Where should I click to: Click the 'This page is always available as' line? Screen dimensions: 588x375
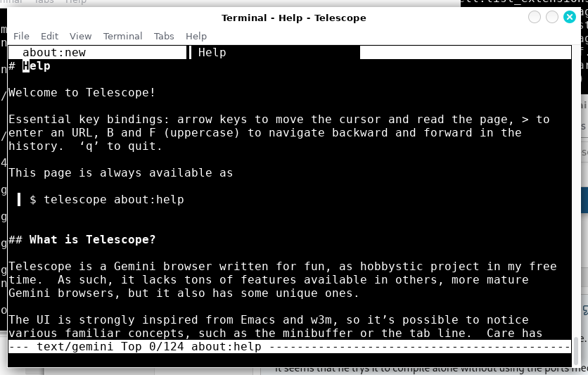click(x=120, y=173)
